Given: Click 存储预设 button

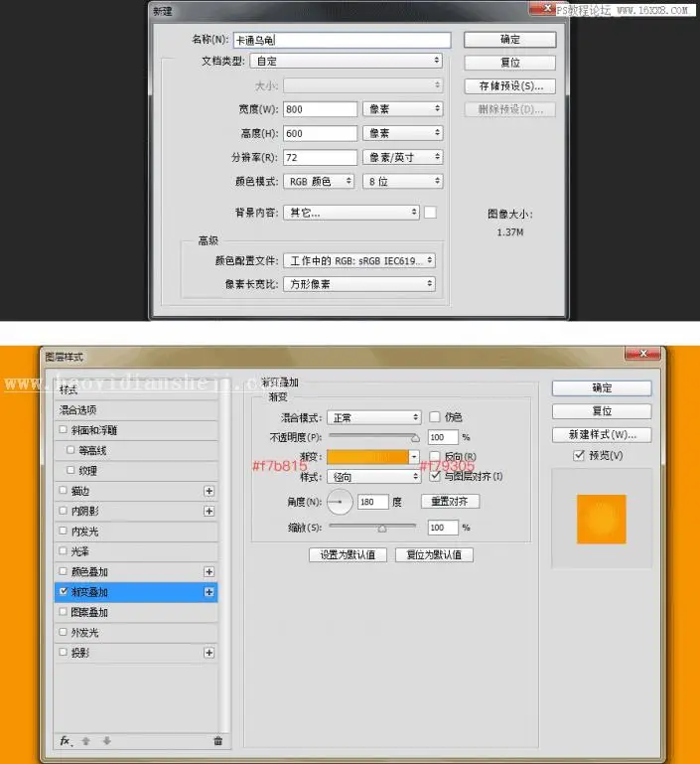Looking at the screenshot, I should tap(509, 85).
